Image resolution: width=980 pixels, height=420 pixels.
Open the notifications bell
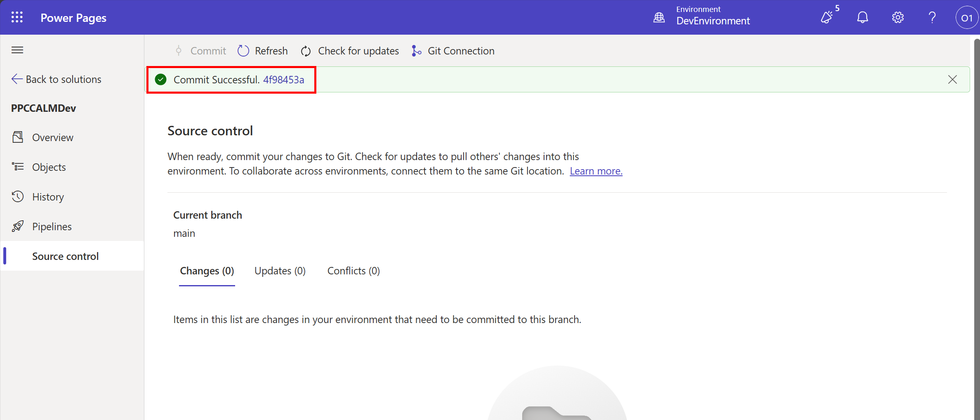862,17
